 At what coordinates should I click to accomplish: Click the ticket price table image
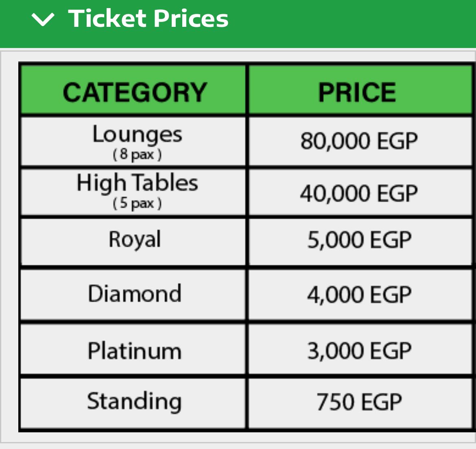point(247,247)
